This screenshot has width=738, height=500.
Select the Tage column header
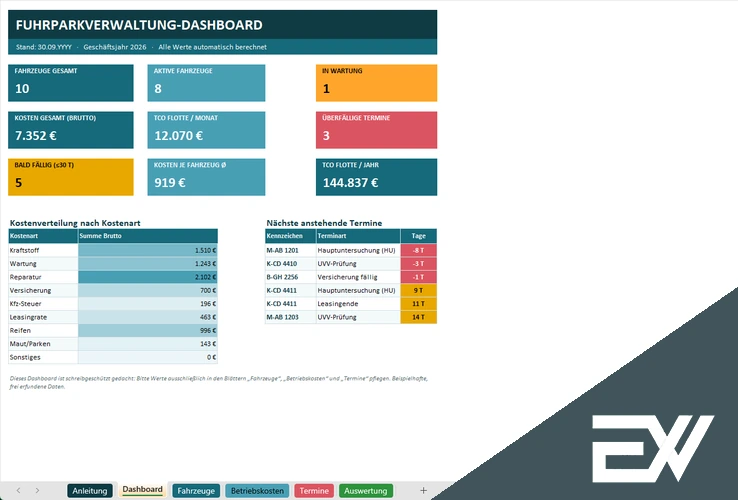(x=418, y=236)
